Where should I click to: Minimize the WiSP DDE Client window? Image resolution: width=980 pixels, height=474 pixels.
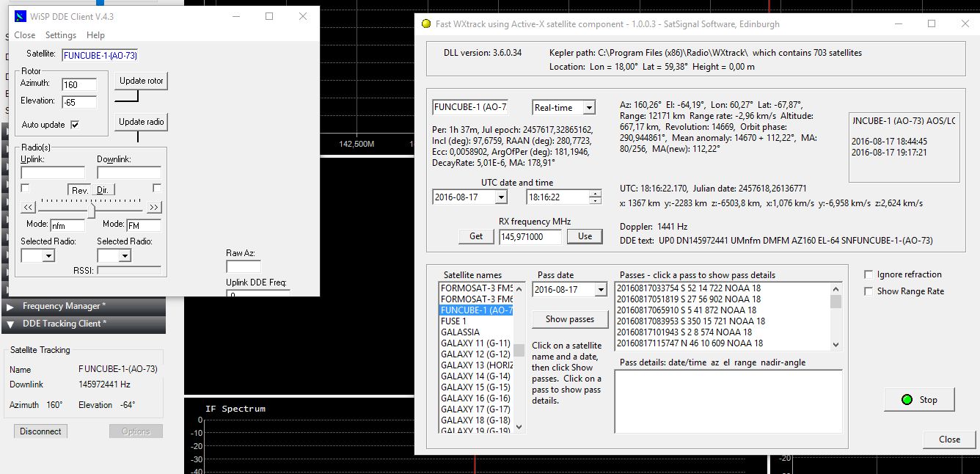coord(235,16)
